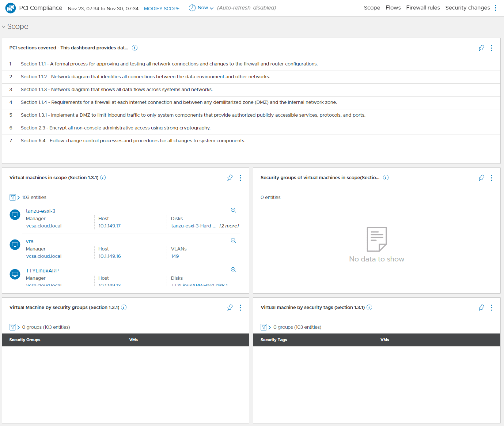Screen dimensions: 504x426
Task: Click info icon for Virtual machines in scope
Action: 103,178
